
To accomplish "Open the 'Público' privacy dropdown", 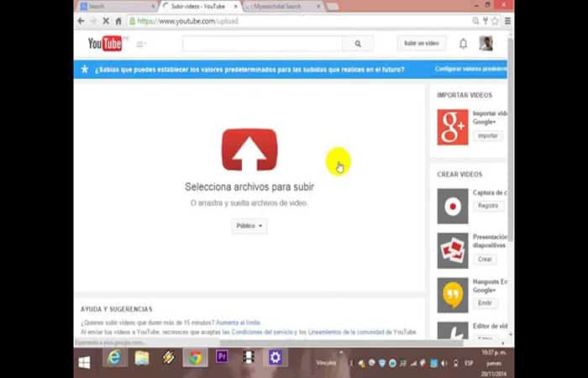I will (x=249, y=226).
